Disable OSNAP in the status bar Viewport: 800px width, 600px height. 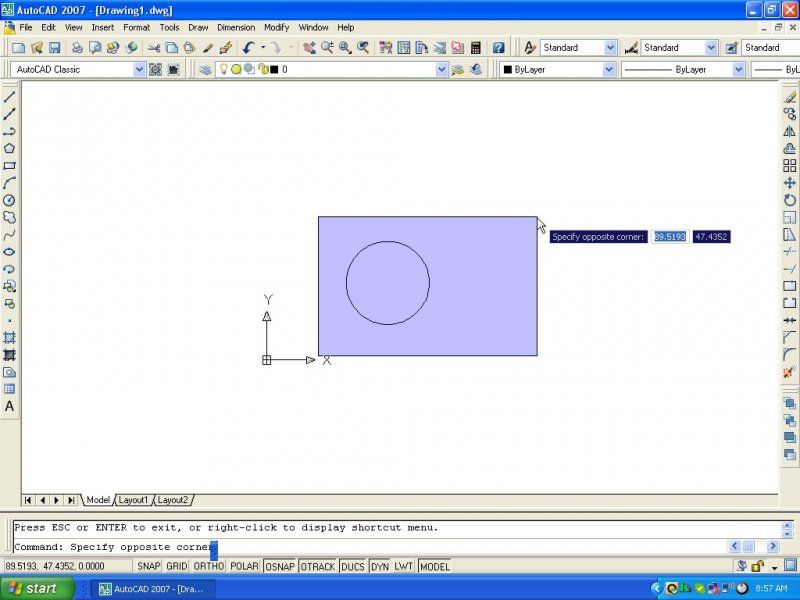(279, 567)
